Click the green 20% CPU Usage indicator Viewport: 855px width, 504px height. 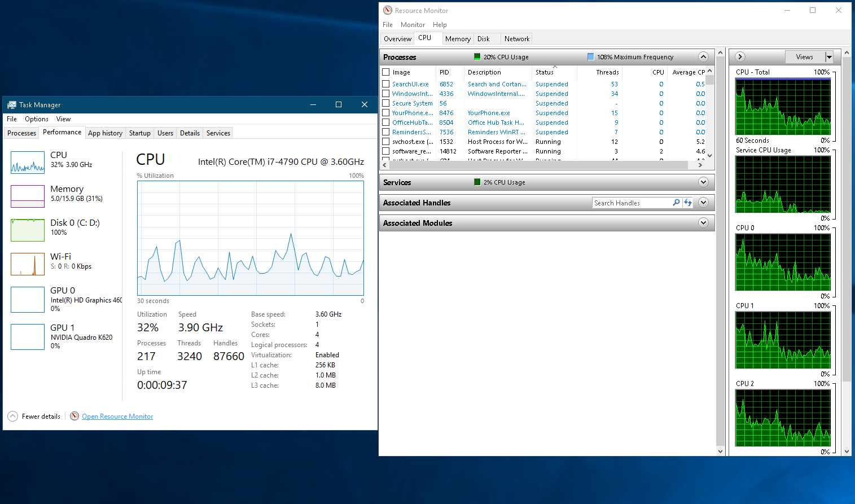pos(477,56)
